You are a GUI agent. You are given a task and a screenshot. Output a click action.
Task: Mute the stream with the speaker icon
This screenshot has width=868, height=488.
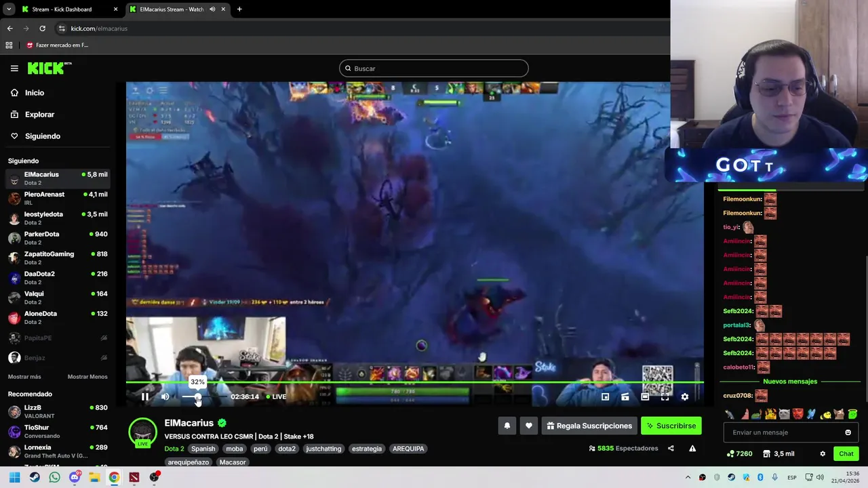click(165, 396)
